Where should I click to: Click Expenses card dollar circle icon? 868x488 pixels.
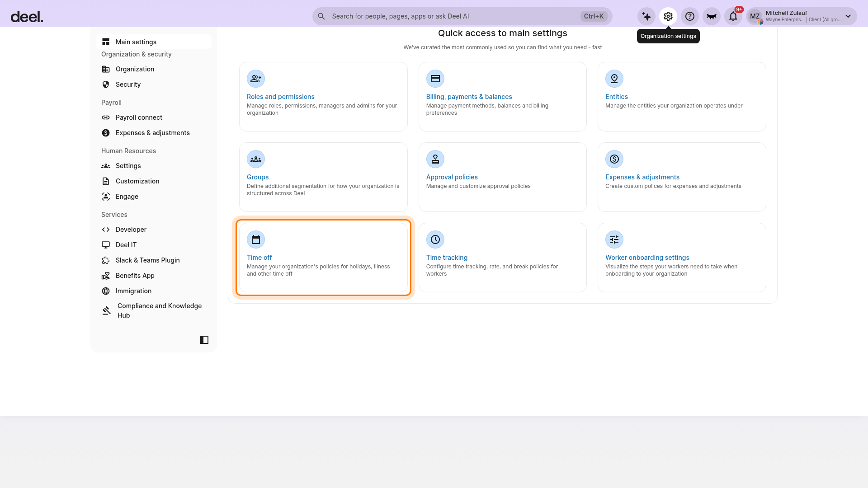[614, 159]
